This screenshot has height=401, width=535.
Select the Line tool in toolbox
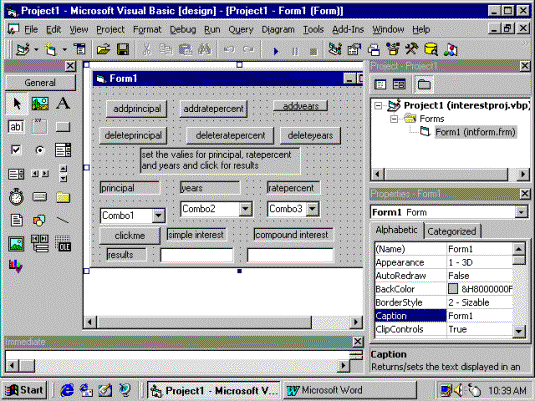click(x=63, y=220)
